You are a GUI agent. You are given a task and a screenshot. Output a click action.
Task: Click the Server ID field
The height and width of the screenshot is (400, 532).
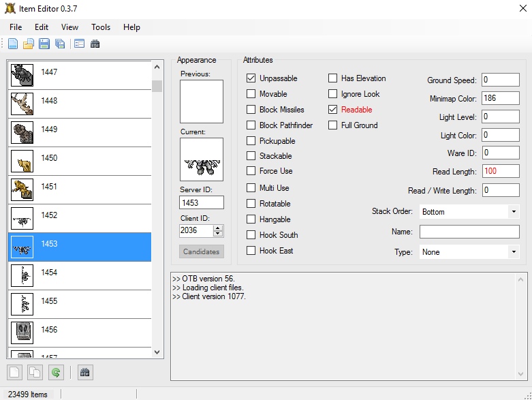coord(202,202)
